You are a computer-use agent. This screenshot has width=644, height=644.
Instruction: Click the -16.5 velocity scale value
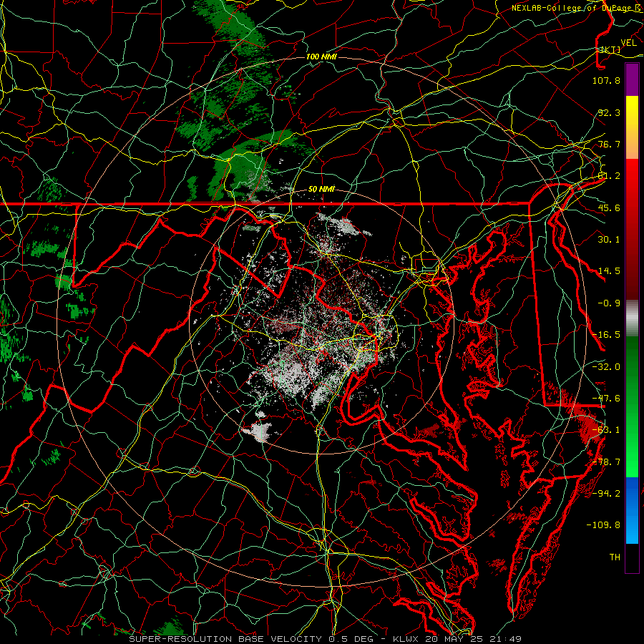click(x=606, y=335)
